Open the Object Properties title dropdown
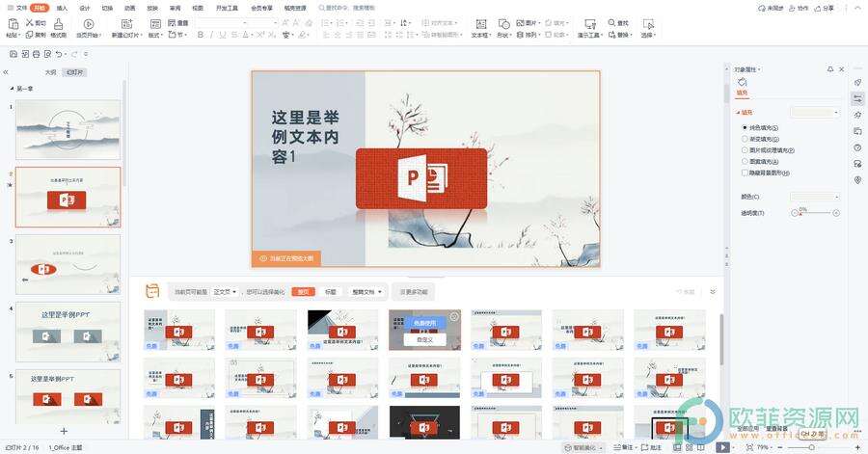The image size is (868, 454). [x=747, y=69]
